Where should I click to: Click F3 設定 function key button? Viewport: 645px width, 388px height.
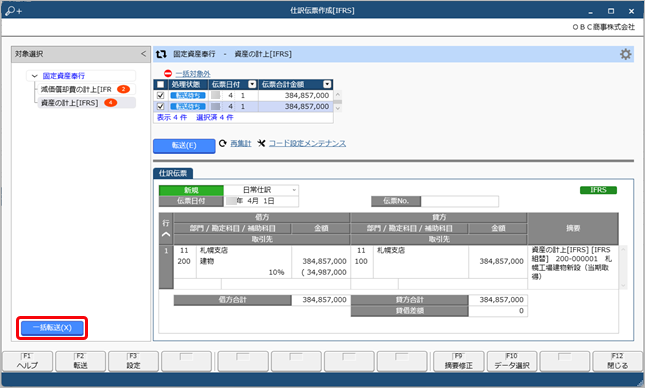coord(133,361)
